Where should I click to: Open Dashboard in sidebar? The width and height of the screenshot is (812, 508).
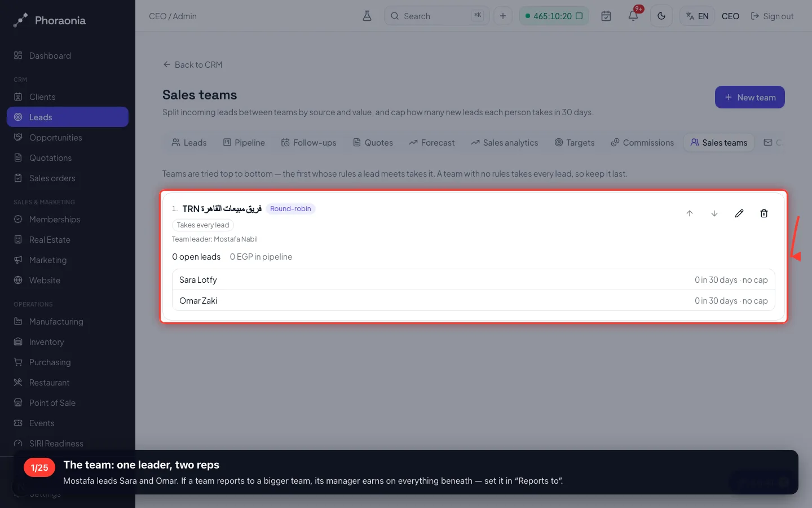pyautogui.click(x=68, y=56)
